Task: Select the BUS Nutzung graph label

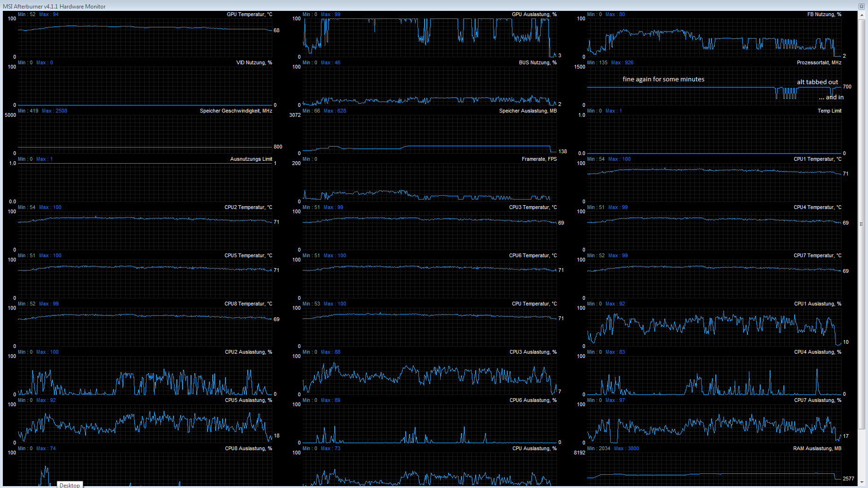Action: (x=538, y=63)
